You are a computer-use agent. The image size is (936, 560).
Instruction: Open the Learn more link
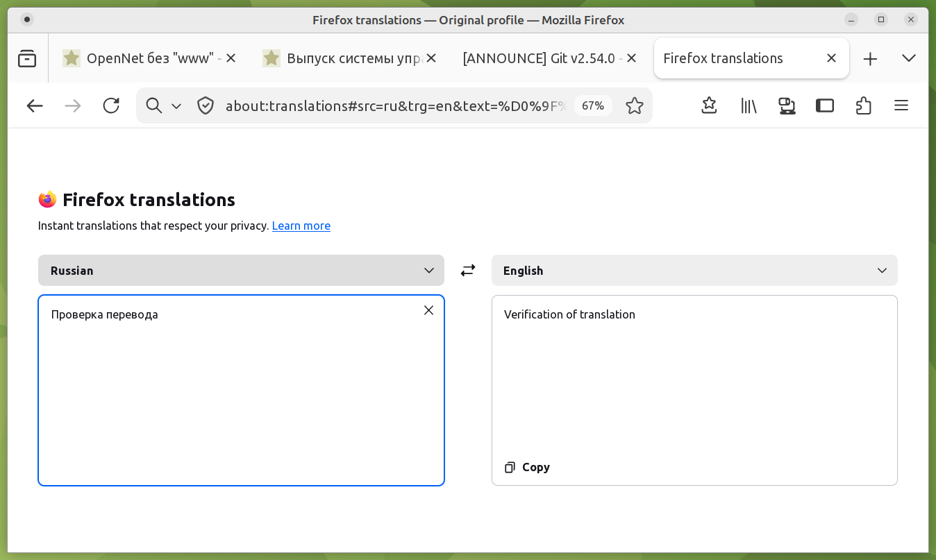point(301,226)
